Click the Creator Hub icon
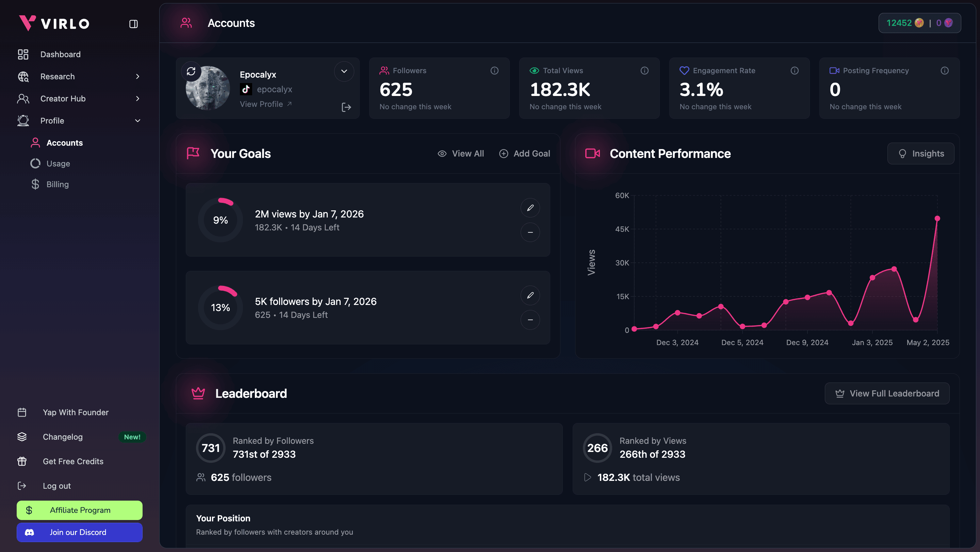The image size is (980, 552). [23, 98]
